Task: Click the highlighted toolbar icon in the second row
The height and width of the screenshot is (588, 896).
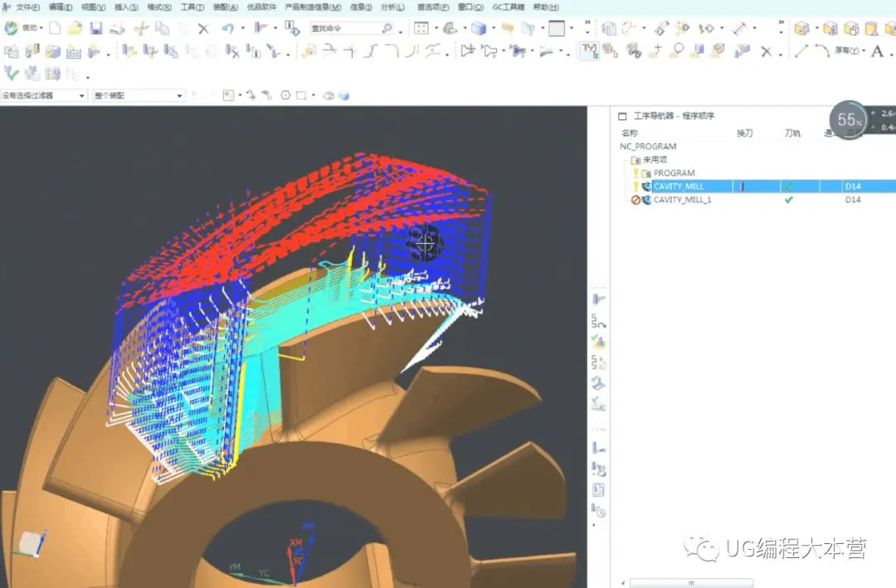Action: [590, 51]
